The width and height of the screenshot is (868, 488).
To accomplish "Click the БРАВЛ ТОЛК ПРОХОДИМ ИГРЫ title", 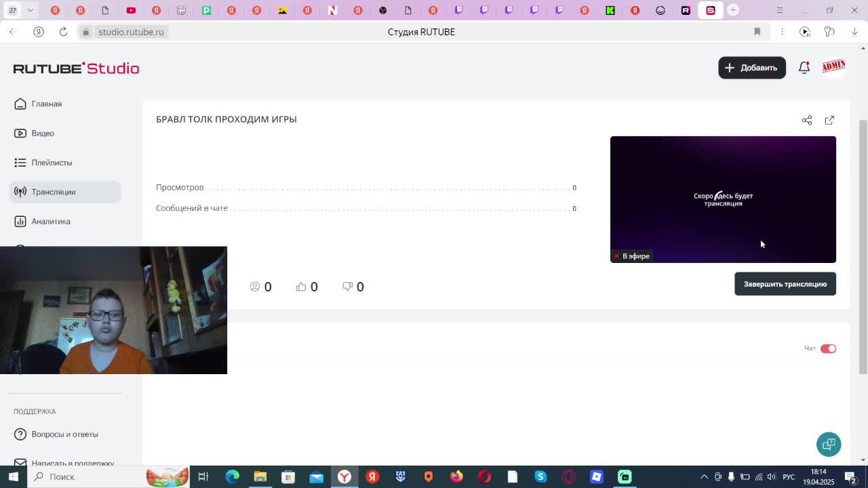I will point(226,119).
